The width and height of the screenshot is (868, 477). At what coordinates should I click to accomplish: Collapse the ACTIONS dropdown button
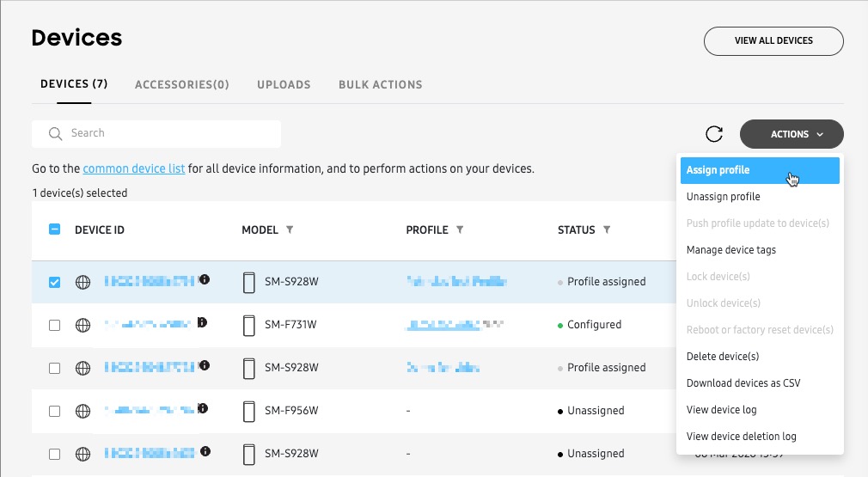[792, 134]
